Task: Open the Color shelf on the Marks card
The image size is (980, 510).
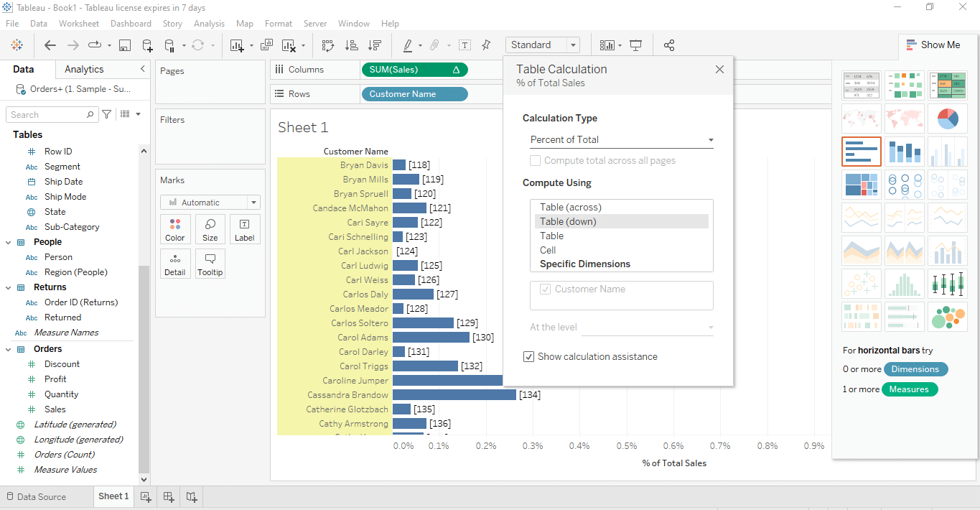Action: click(x=175, y=228)
